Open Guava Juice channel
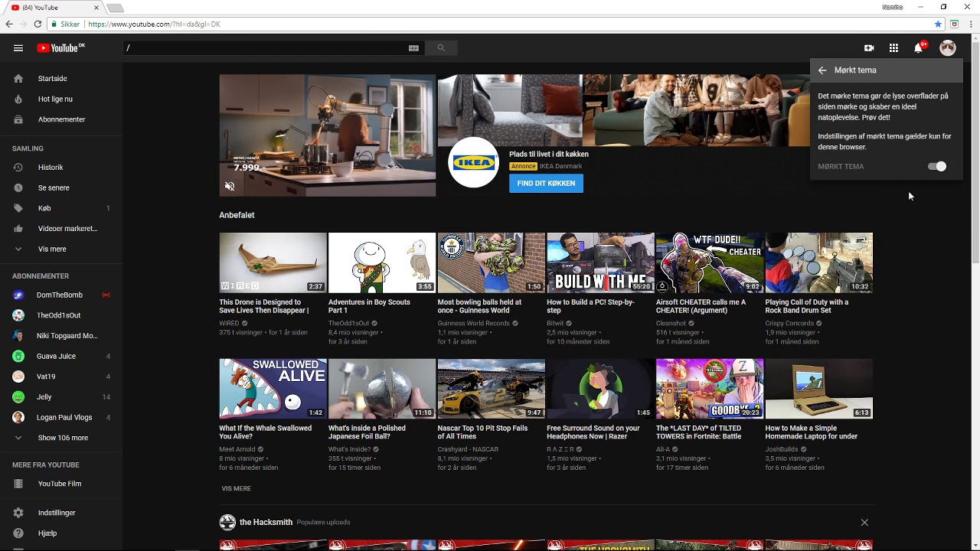Image resolution: width=980 pixels, height=551 pixels. click(61, 356)
